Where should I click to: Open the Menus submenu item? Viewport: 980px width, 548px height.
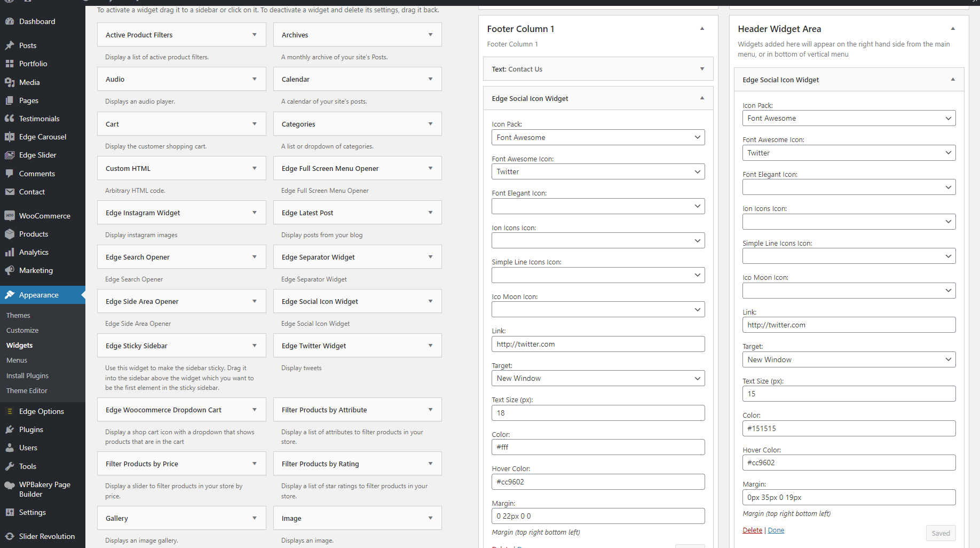pos(17,361)
